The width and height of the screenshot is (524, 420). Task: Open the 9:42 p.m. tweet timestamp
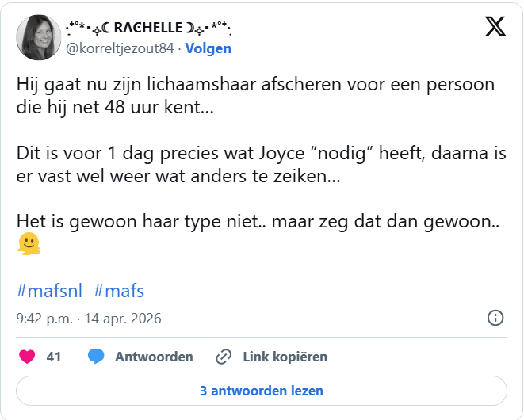pyautogui.click(x=89, y=319)
